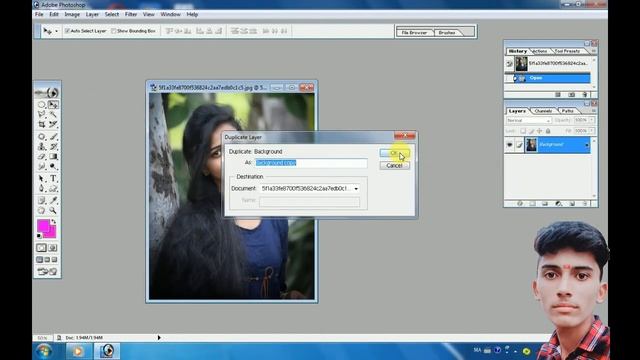Viewport: 640px width, 360px height.
Task: Click the layer style icon in Layers panel
Action: pos(520,203)
